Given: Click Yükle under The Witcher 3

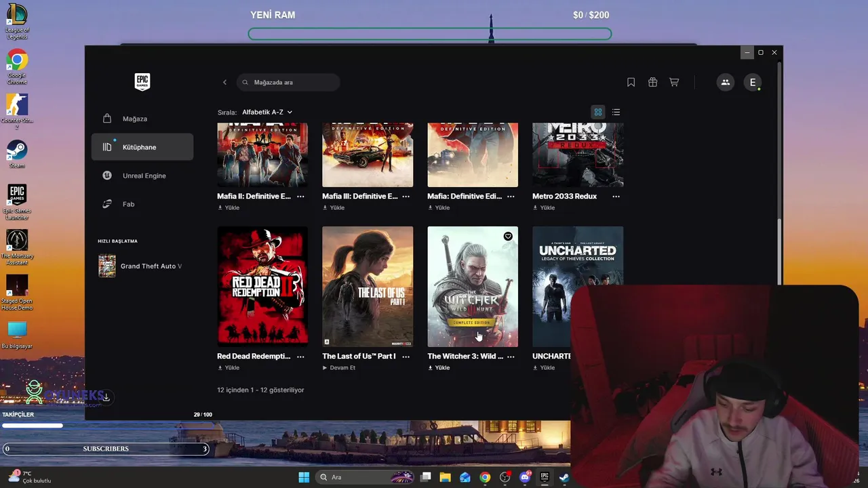Looking at the screenshot, I should [x=439, y=368].
